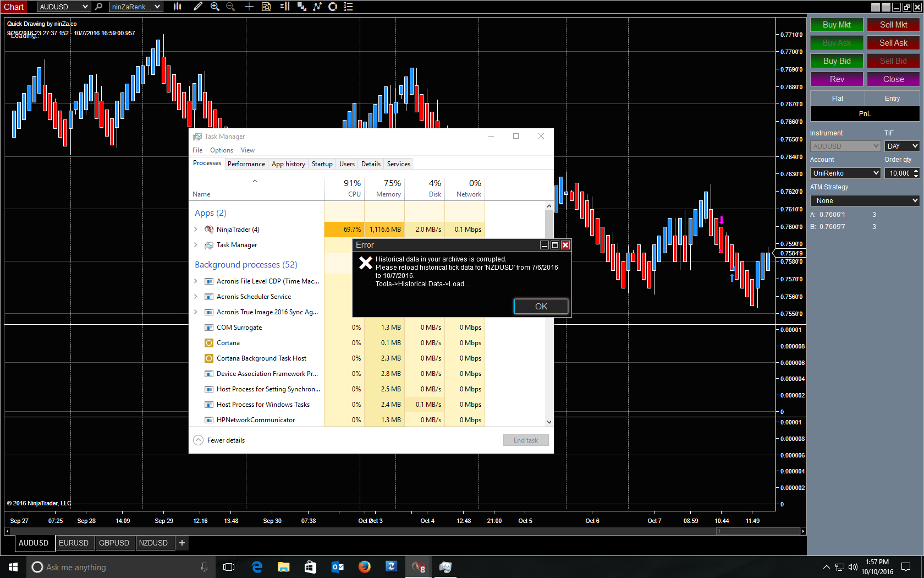The width and height of the screenshot is (924, 578).
Task: Open the Startup tab in Task Manager
Action: [322, 164]
